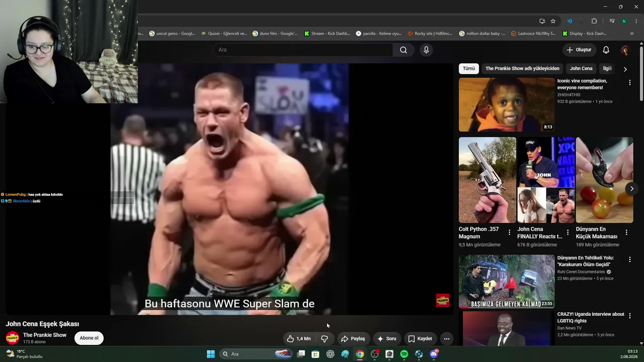
Task: Open more actions for the video
Action: pyautogui.click(x=446, y=339)
